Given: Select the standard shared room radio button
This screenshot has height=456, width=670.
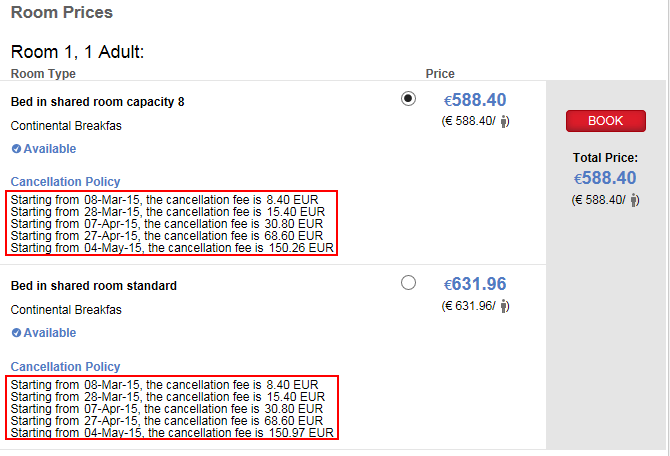Looking at the screenshot, I should pyautogui.click(x=408, y=282).
